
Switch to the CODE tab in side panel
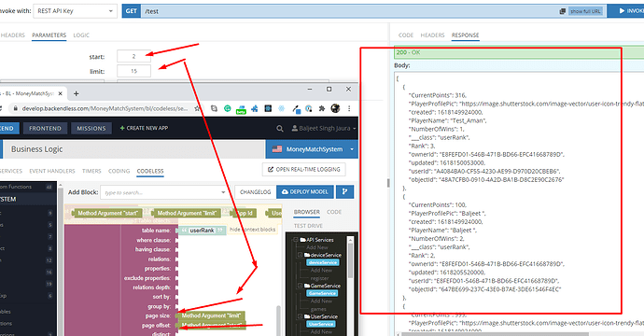click(334, 212)
